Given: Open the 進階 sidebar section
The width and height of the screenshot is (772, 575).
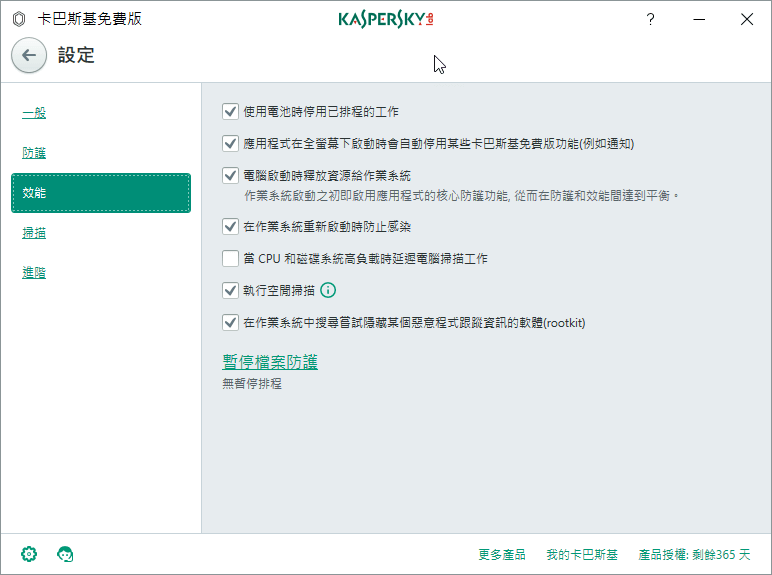Looking at the screenshot, I should pyautogui.click(x=34, y=273).
